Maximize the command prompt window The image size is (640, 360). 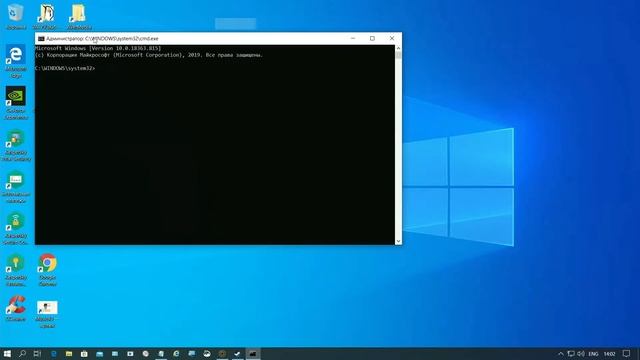pyautogui.click(x=372, y=38)
